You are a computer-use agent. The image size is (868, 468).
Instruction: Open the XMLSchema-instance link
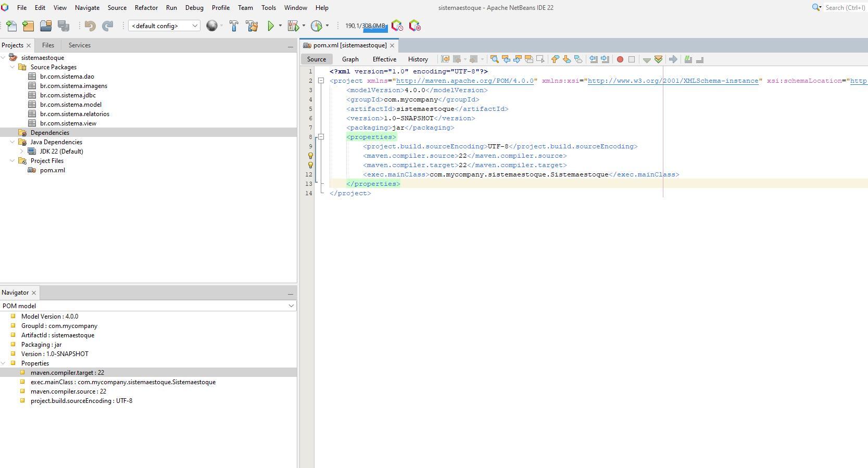click(673, 81)
